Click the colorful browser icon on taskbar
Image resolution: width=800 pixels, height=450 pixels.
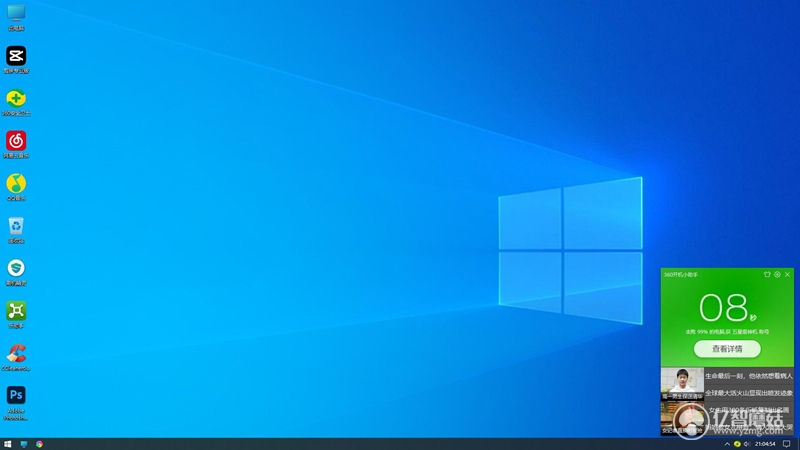click(39, 444)
